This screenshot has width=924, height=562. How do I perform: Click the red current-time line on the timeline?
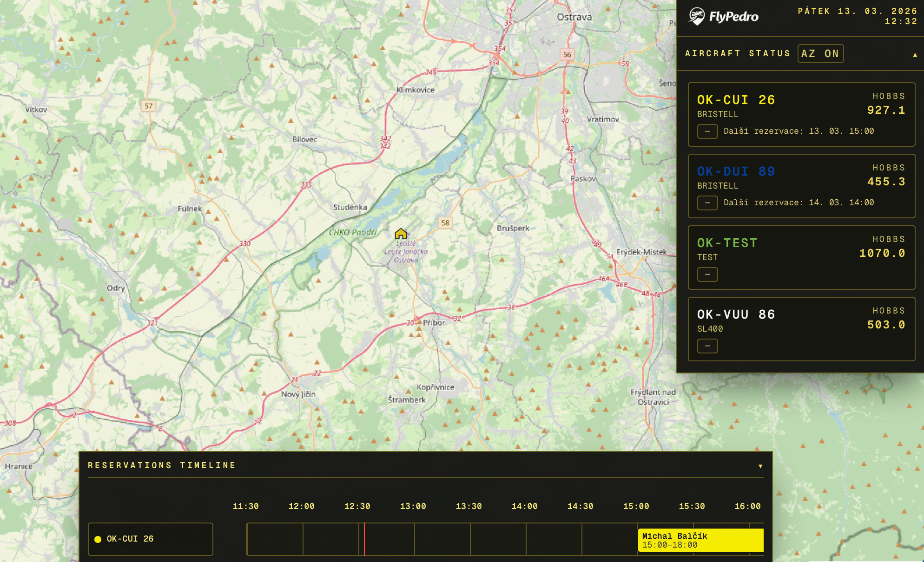364,539
